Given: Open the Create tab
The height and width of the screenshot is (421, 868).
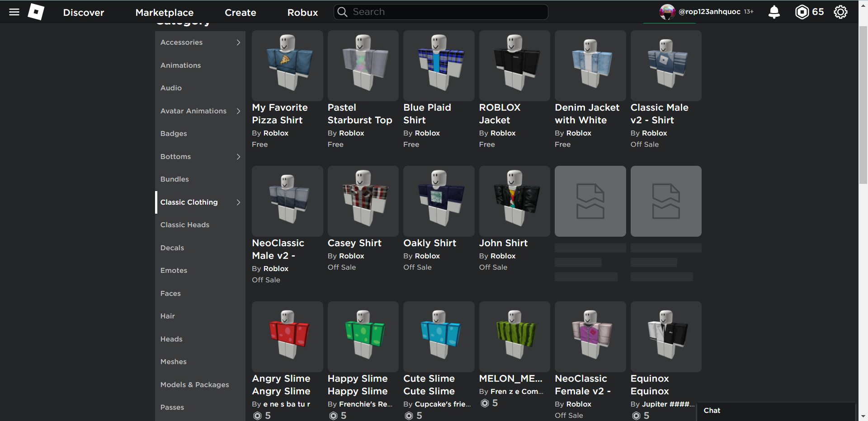Looking at the screenshot, I should pyautogui.click(x=241, y=13).
